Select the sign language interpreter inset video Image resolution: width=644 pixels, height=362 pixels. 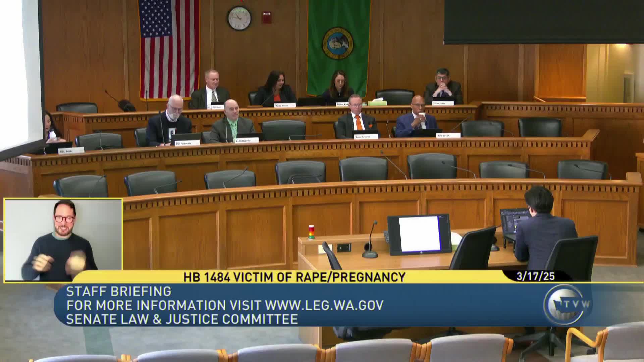63,240
